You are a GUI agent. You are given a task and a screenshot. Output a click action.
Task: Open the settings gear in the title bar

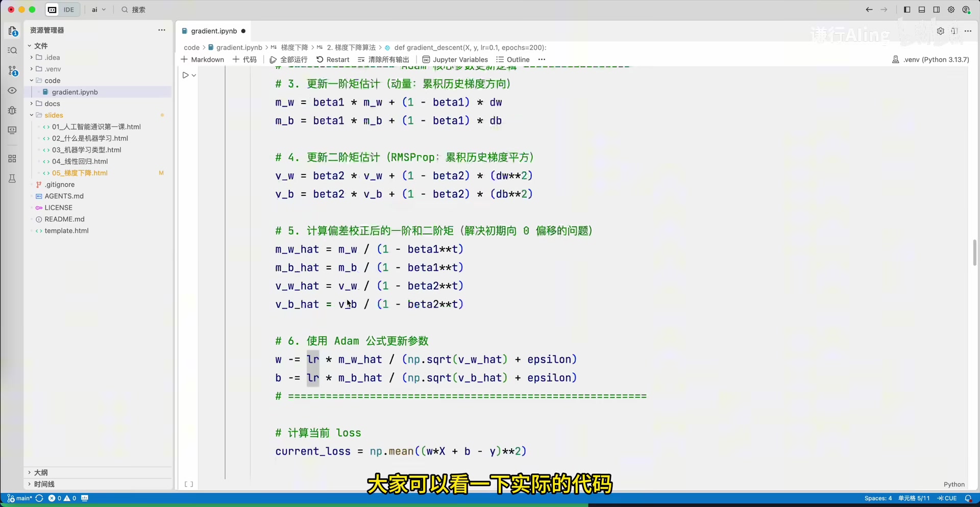tap(951, 10)
